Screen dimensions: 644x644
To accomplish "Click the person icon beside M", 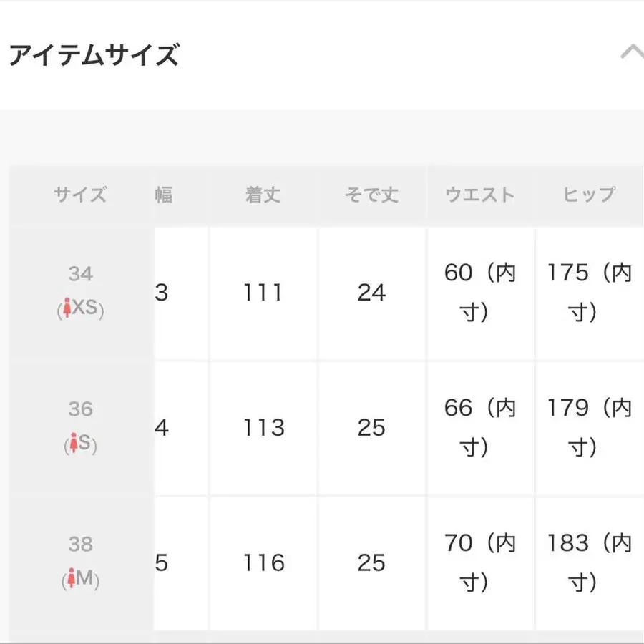I will 71,578.
